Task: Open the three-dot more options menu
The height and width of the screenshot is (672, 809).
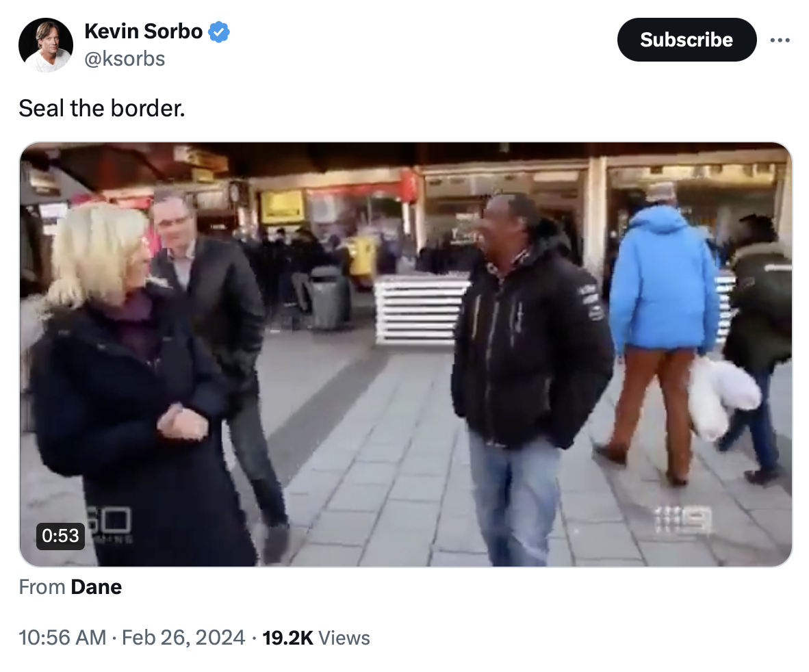Action: click(x=780, y=40)
